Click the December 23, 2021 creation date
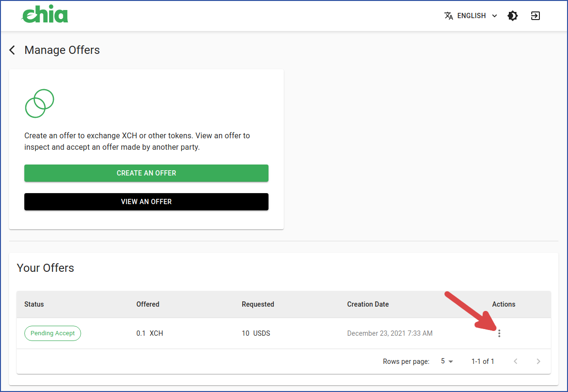568x392 pixels. click(x=390, y=333)
